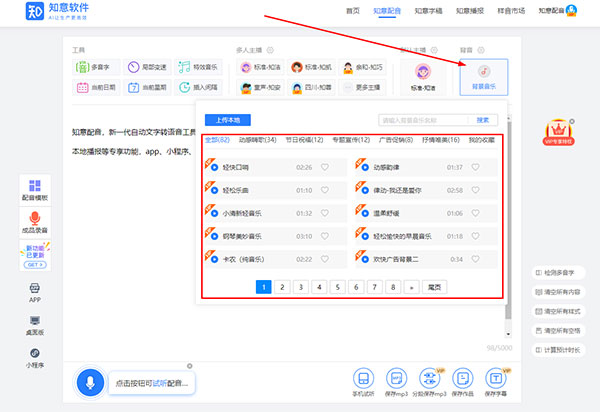Select the 多音字 polyphone tool

coord(93,68)
